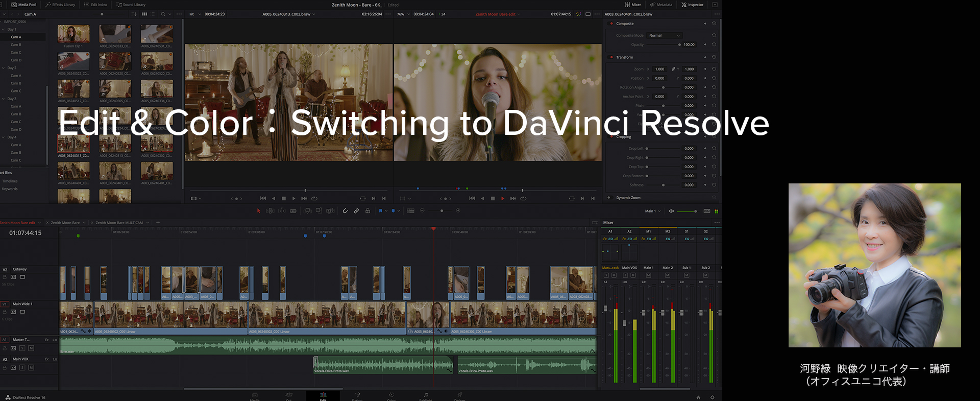Add a new timeline tab with plus

[x=158, y=223]
